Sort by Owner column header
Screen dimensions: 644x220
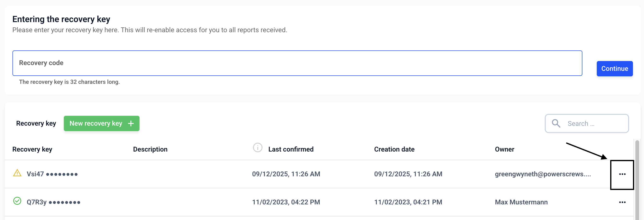point(504,149)
